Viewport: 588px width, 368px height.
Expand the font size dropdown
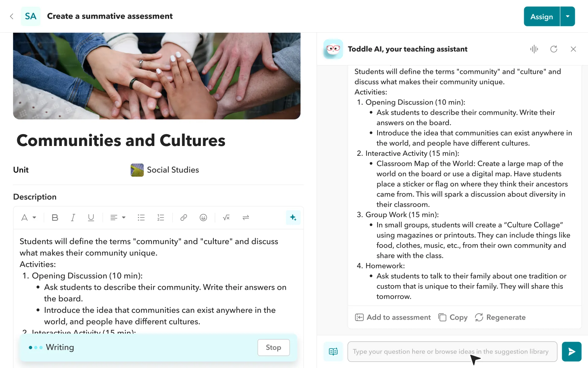coord(28,217)
